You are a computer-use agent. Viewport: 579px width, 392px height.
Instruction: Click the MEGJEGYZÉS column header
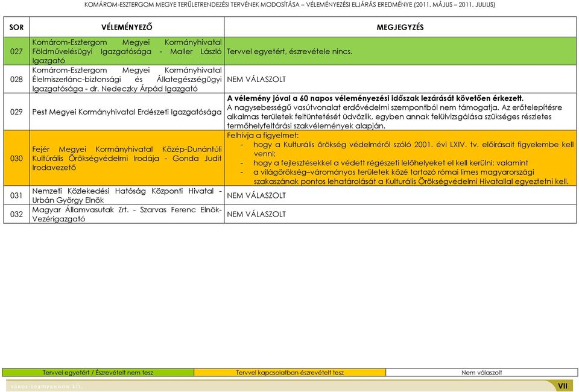click(400, 27)
